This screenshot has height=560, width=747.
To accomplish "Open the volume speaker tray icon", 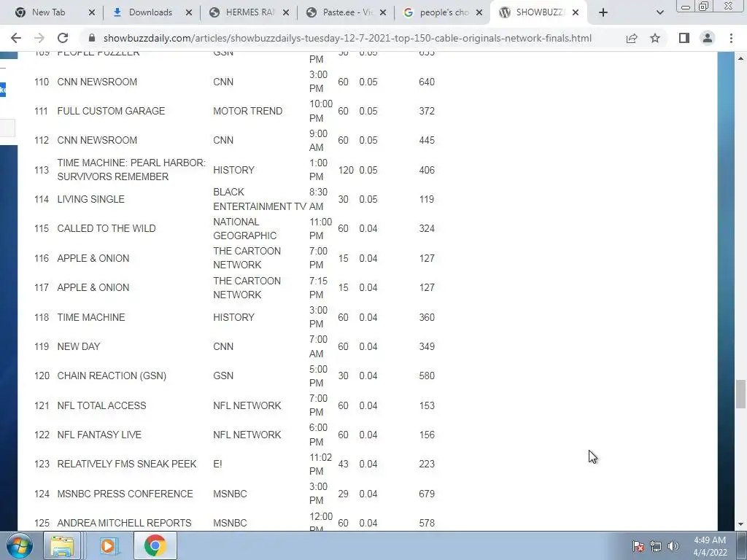I will pyautogui.click(x=673, y=546).
